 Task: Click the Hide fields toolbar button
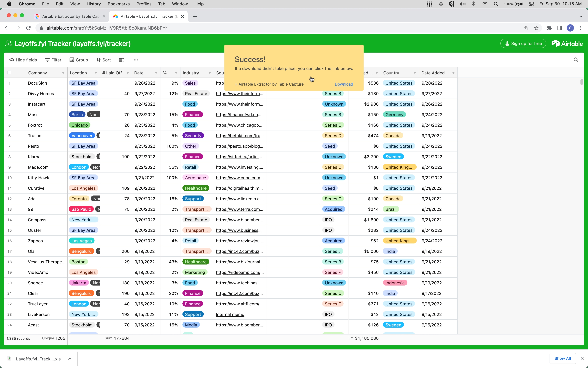point(23,60)
